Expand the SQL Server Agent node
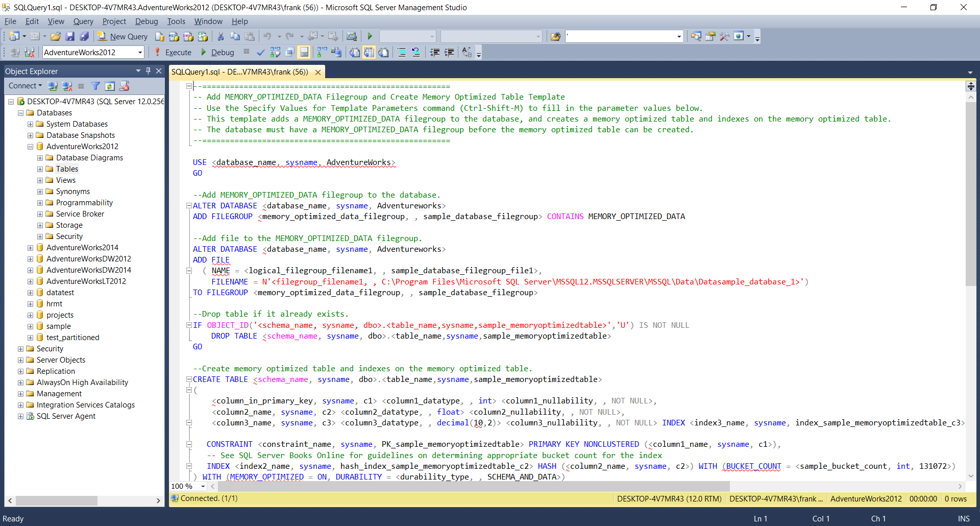The image size is (980, 526). tap(20, 416)
